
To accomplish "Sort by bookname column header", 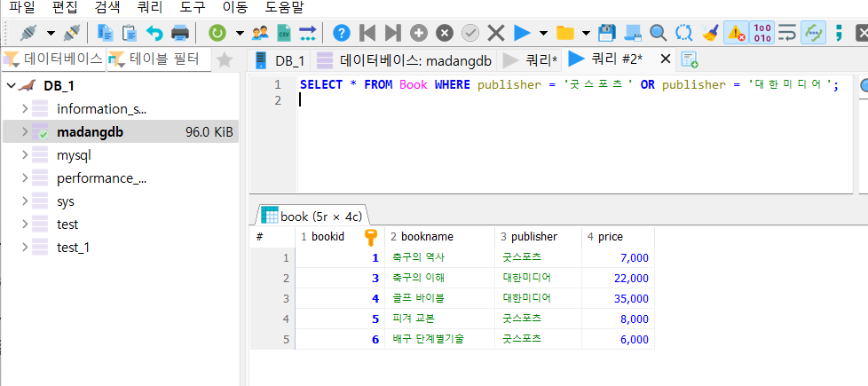I will [x=439, y=237].
